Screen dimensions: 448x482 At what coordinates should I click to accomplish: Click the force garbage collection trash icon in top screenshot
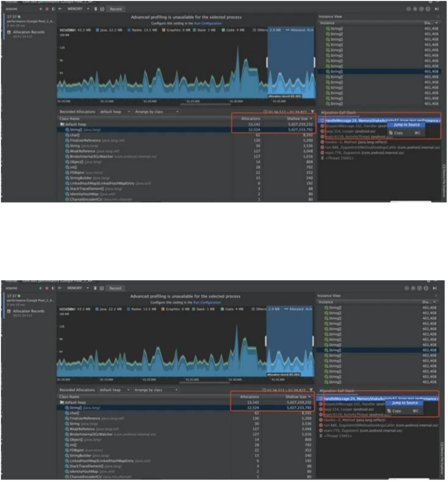pos(96,9)
